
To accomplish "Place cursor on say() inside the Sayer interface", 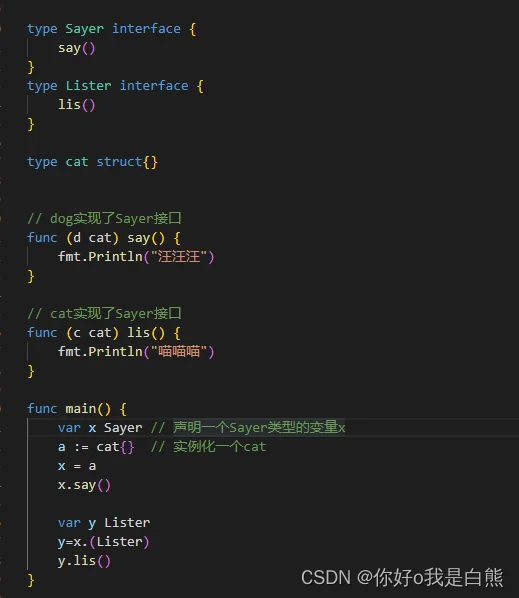I will (x=76, y=48).
